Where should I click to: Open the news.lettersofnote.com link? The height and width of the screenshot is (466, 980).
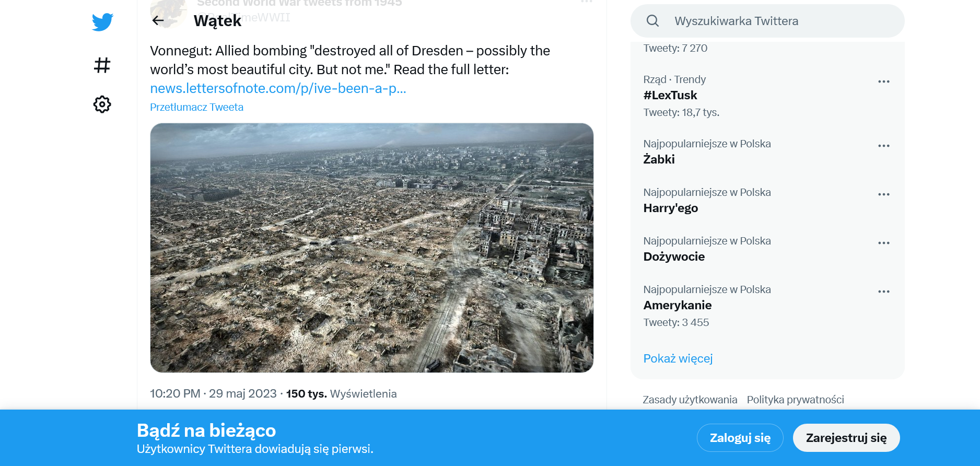(x=278, y=88)
